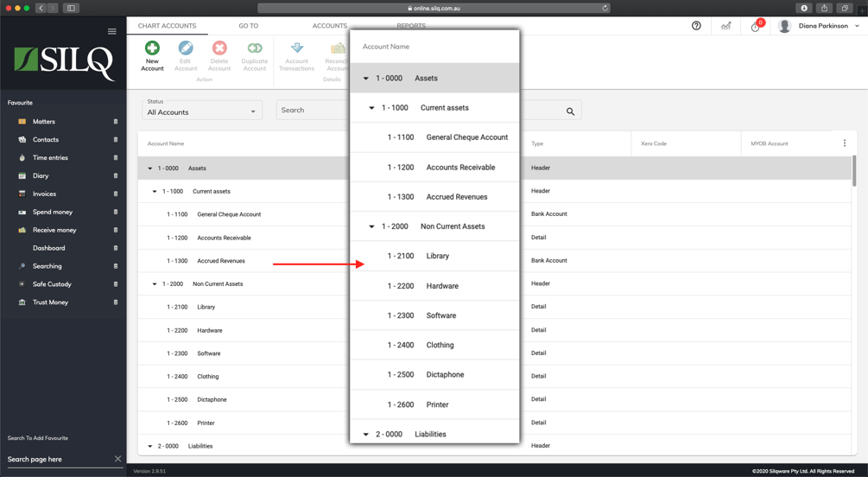This screenshot has height=477, width=868.
Task: Click the Invoices icon in Favourites
Action: tap(22, 194)
